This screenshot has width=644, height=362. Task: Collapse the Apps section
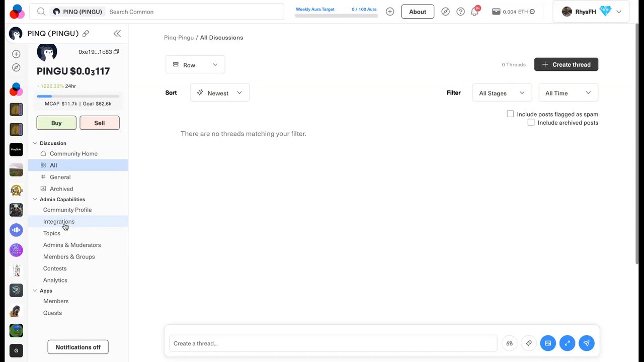click(x=35, y=291)
